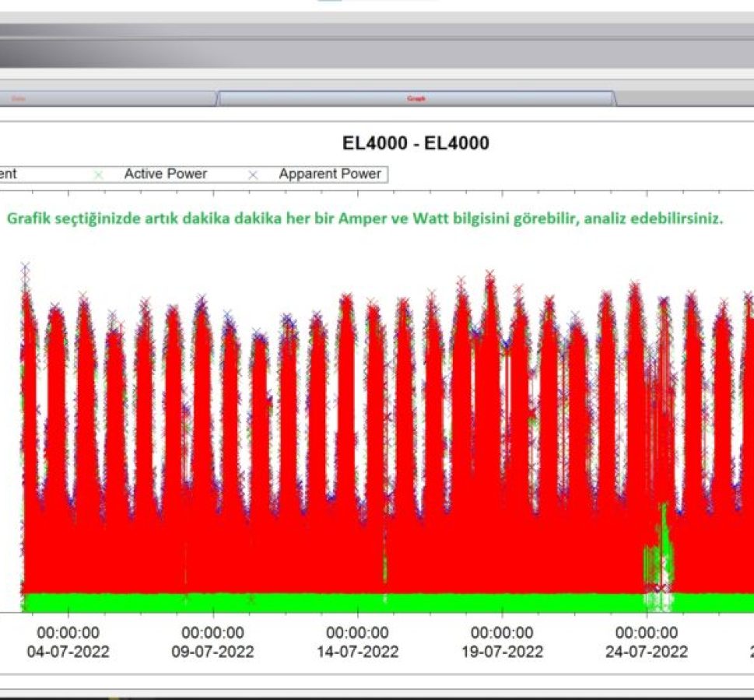
Task: Click the green X Active Power legend marker
Action: tap(98, 174)
